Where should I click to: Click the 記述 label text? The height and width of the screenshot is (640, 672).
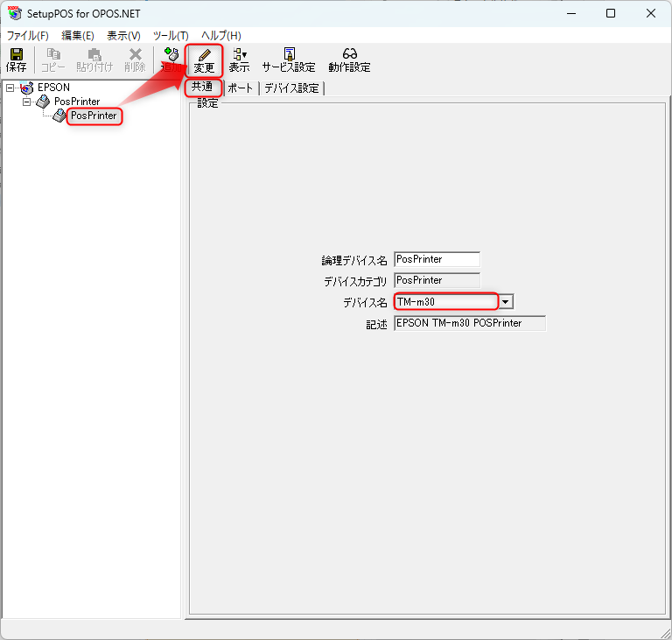pyautogui.click(x=377, y=324)
